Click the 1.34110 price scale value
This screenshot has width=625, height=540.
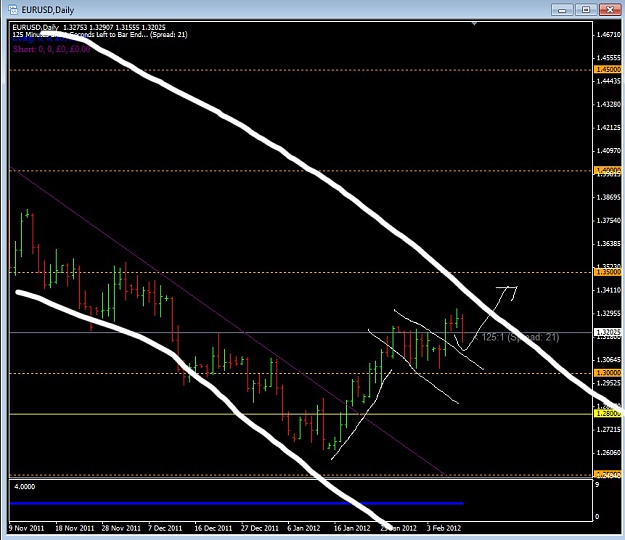tap(608, 290)
